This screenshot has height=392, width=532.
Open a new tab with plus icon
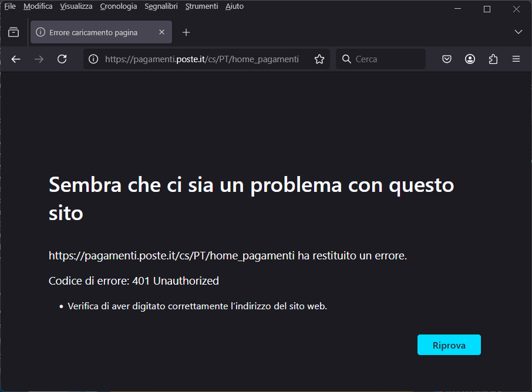186,32
